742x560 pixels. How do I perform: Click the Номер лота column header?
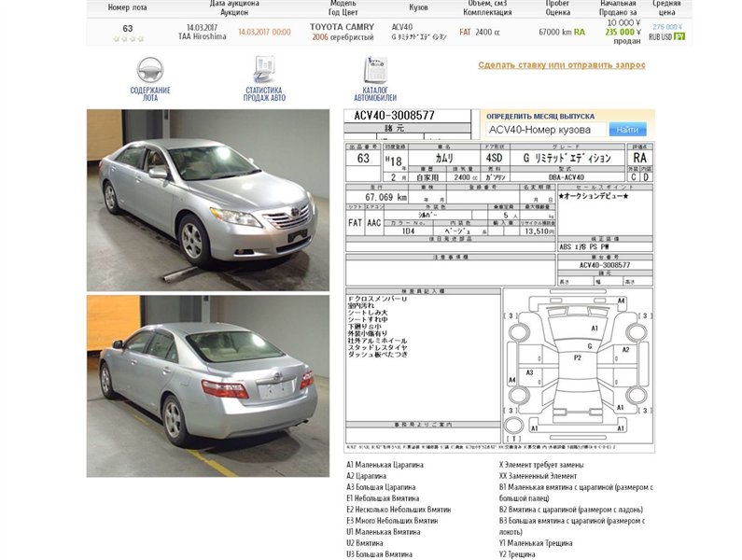click(127, 7)
